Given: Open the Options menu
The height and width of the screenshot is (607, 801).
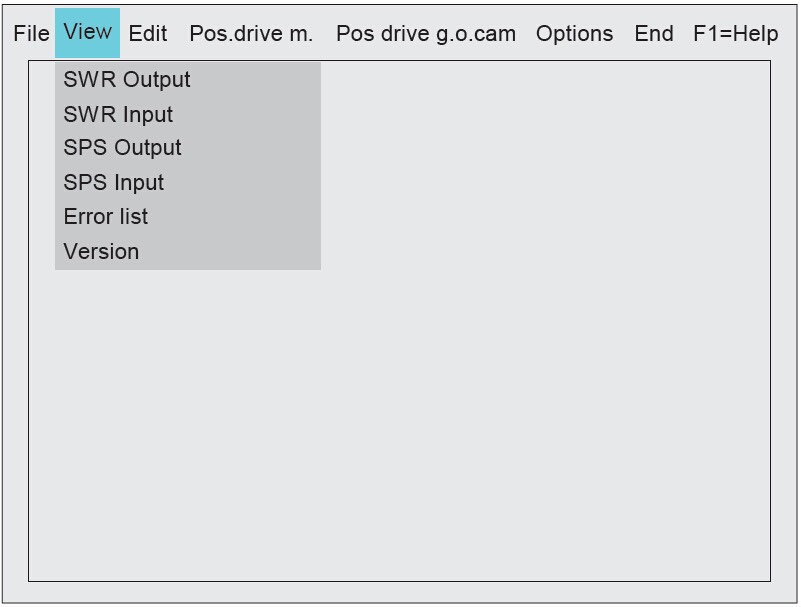Looking at the screenshot, I should click(574, 34).
